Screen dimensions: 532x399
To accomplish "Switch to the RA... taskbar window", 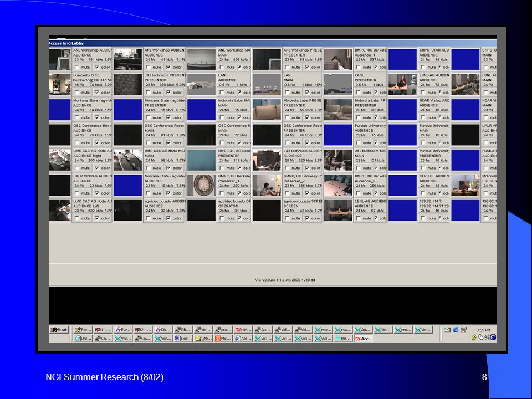I will tap(343, 339).
